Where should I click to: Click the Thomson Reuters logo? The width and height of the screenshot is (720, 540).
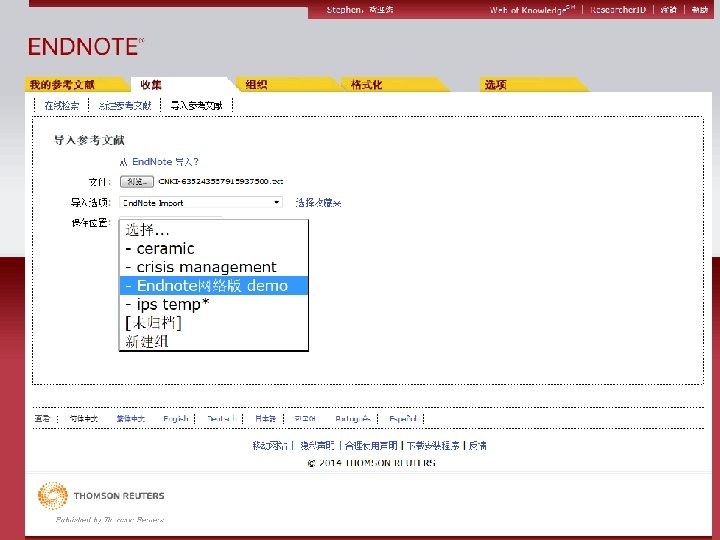tap(101, 496)
